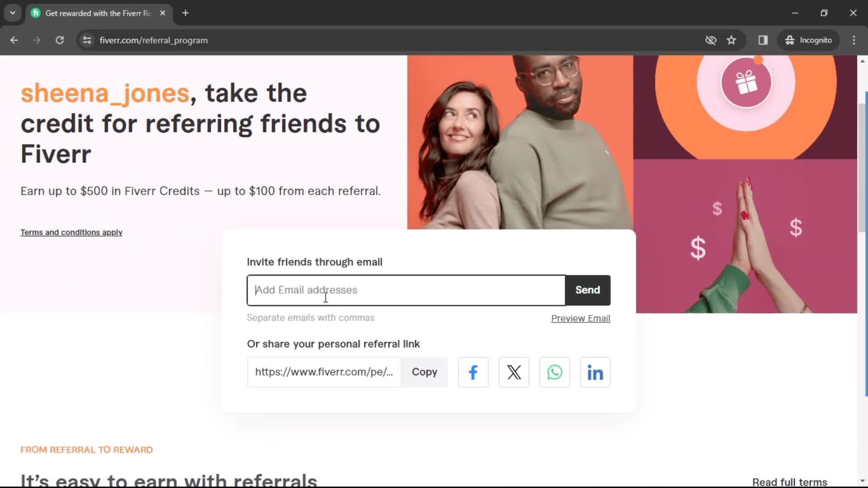This screenshot has height=488, width=868.
Task: Scroll down to Read full terms
Action: [790, 481]
